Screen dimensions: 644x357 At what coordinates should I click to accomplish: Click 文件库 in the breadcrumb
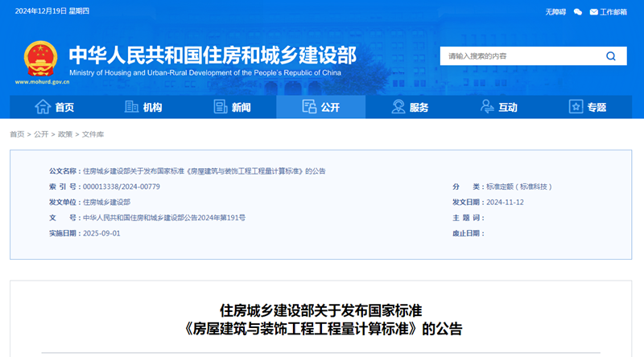point(93,134)
